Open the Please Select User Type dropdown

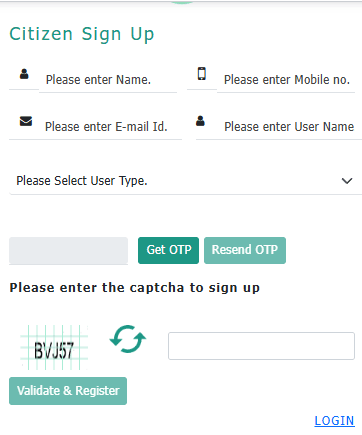coord(185,181)
